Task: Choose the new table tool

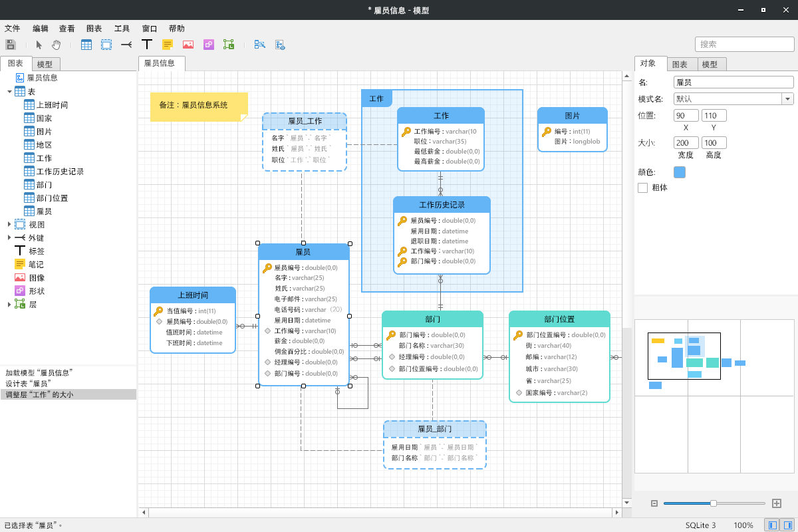Action: pyautogui.click(x=86, y=45)
